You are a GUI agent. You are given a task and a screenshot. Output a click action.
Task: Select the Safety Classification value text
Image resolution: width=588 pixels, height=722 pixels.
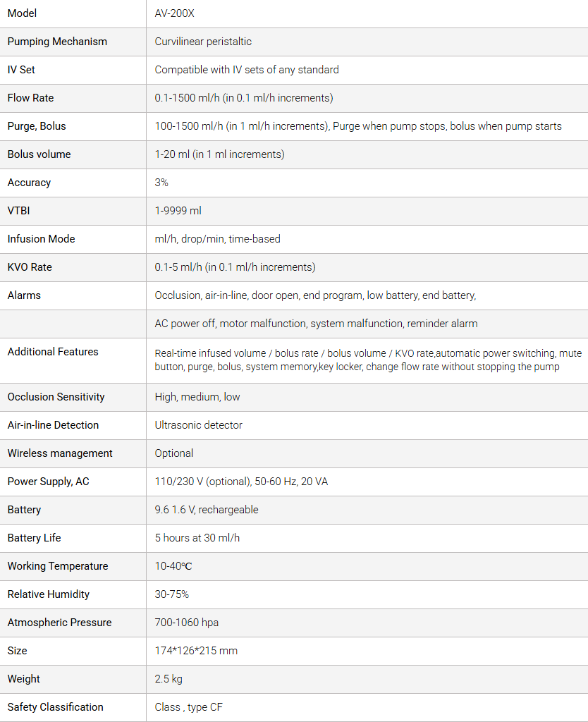point(189,707)
